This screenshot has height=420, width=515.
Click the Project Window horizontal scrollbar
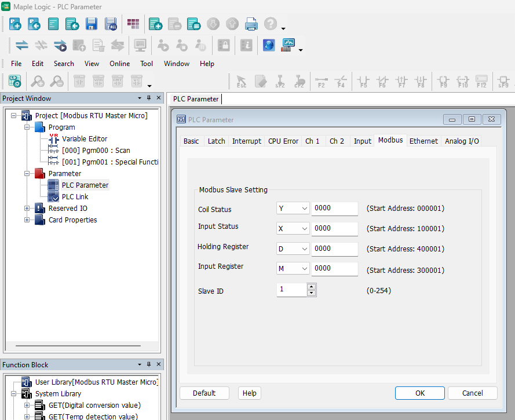(x=78, y=346)
